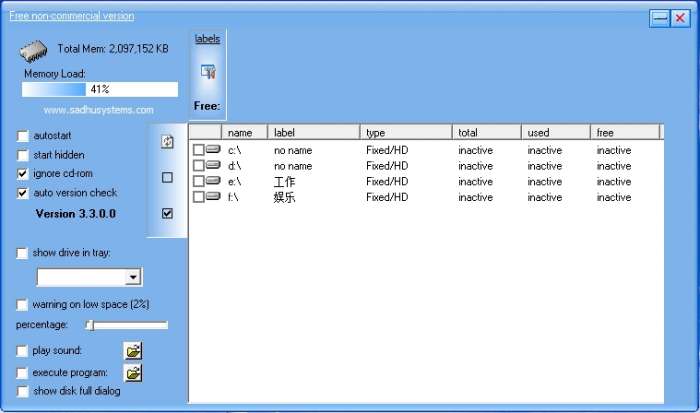
Task: Select the f:\ drive name
Action: pyautogui.click(x=233, y=197)
